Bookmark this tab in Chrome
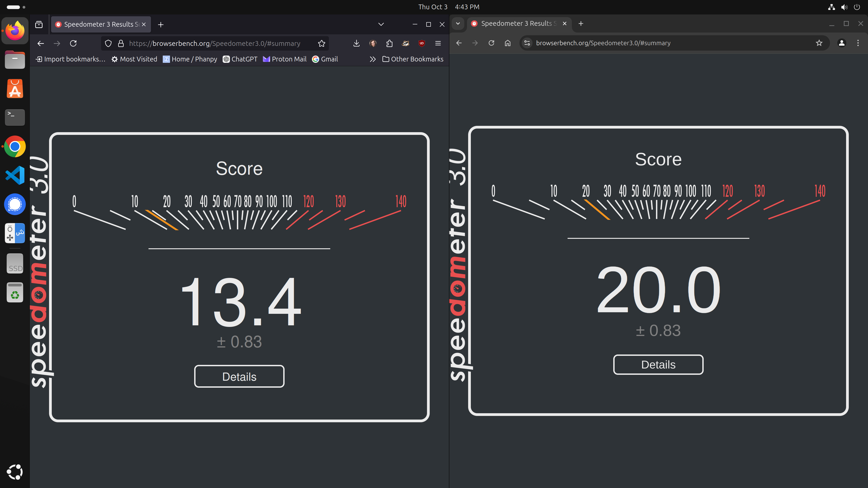 (819, 43)
